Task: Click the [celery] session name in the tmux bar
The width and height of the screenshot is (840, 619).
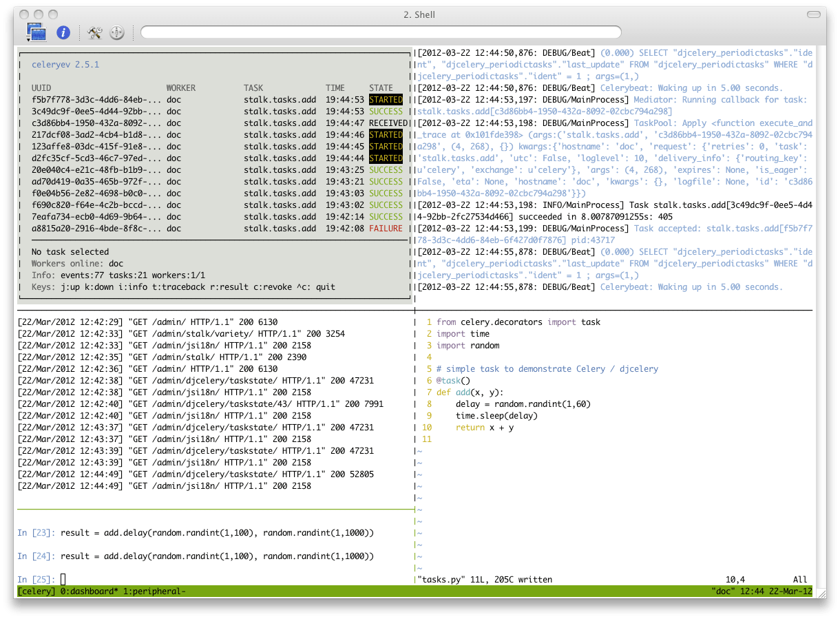Action: click(34, 590)
